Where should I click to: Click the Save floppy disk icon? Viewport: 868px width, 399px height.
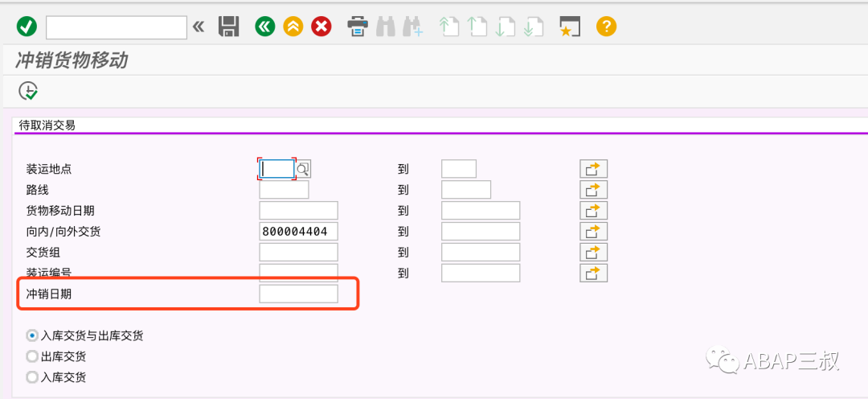click(228, 27)
